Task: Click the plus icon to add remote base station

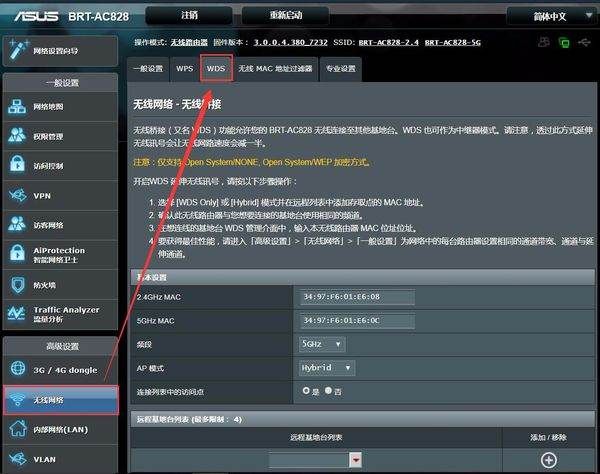Action: (548, 459)
